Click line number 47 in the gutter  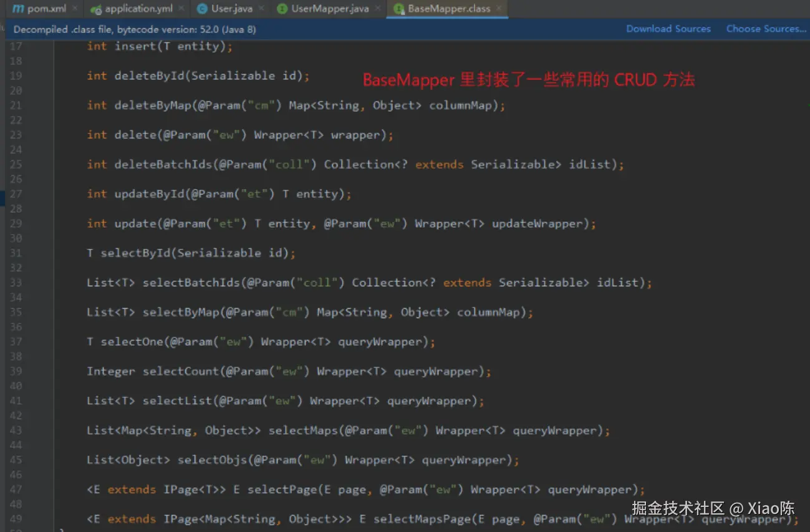16,490
